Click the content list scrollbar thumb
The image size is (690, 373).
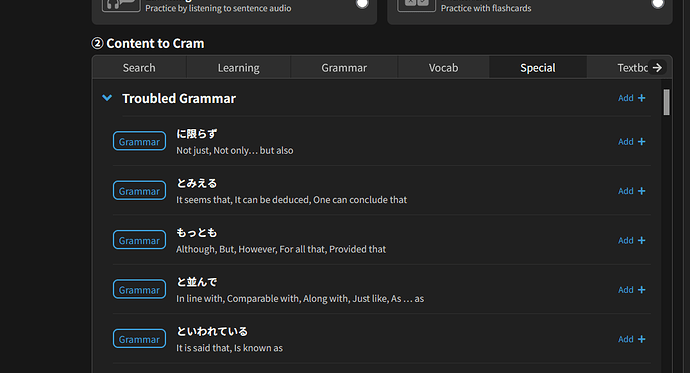coord(666,102)
